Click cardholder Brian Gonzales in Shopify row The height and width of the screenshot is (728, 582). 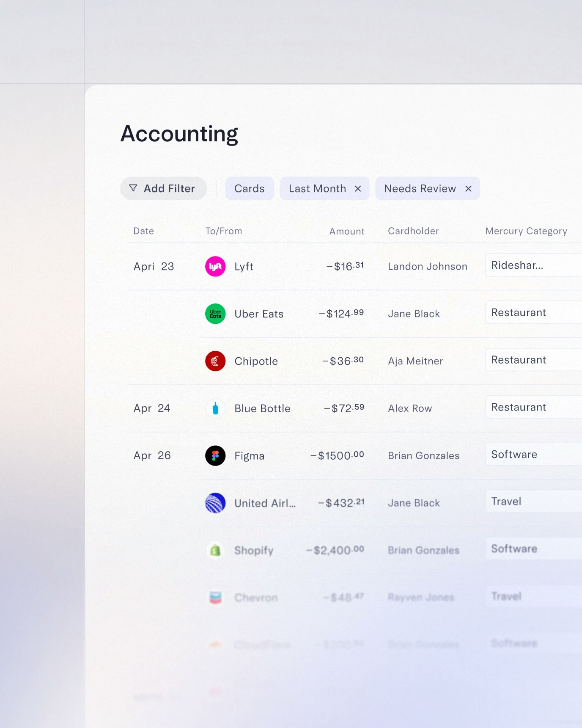(423, 550)
